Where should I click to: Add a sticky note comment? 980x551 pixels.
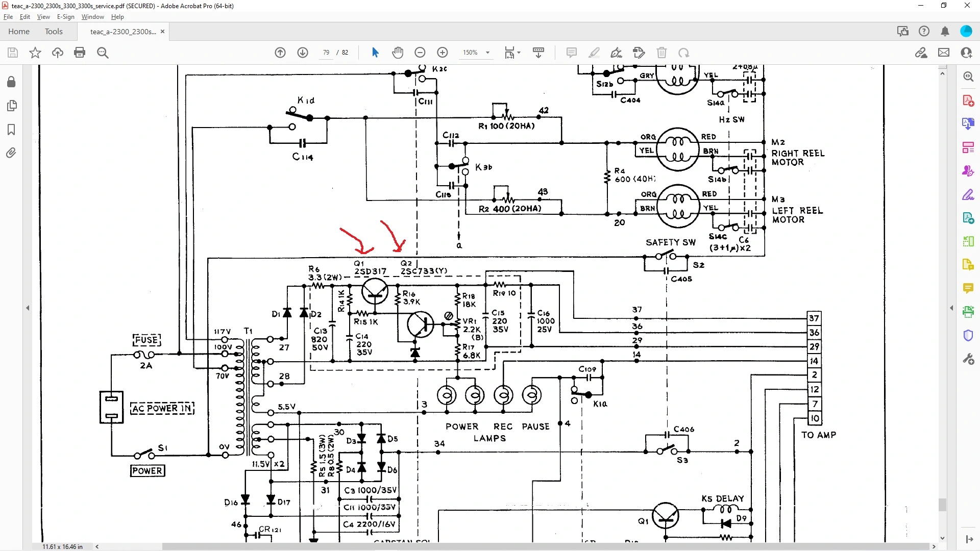pyautogui.click(x=572, y=53)
